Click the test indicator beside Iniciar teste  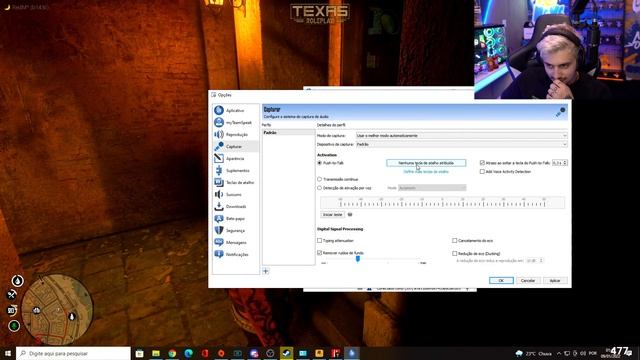350,215
